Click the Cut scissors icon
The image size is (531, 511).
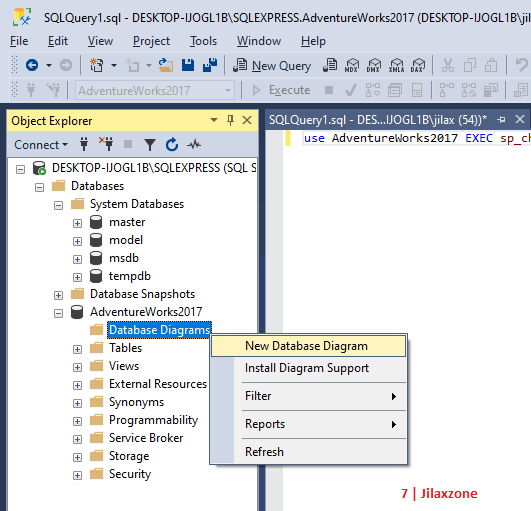[448, 65]
